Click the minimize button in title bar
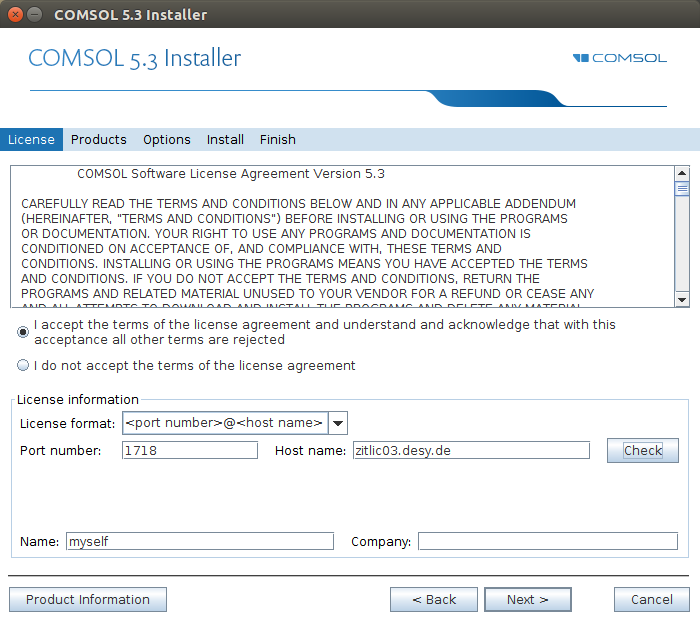 click(34, 14)
